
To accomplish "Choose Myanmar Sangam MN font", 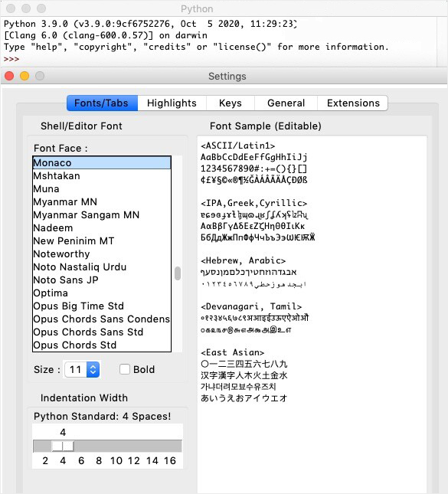I will (102, 215).
